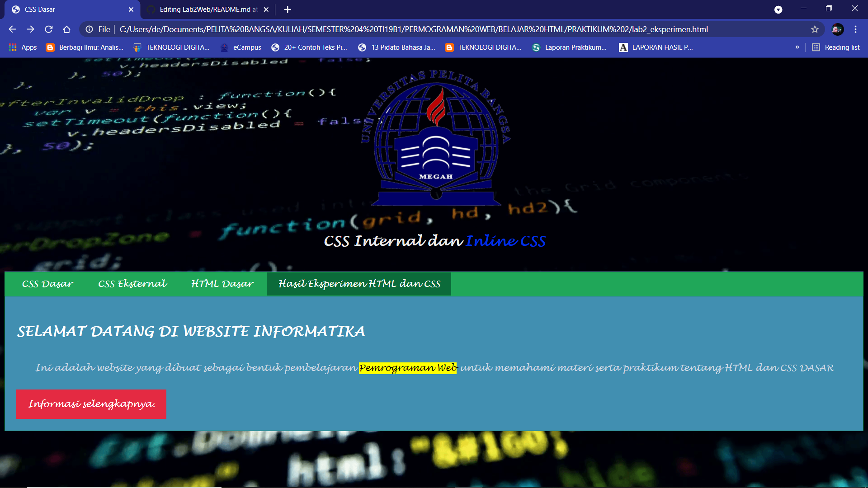The height and width of the screenshot is (488, 868).
Task: Expand hidden bookmarks with the overflow chevron
Action: [797, 47]
